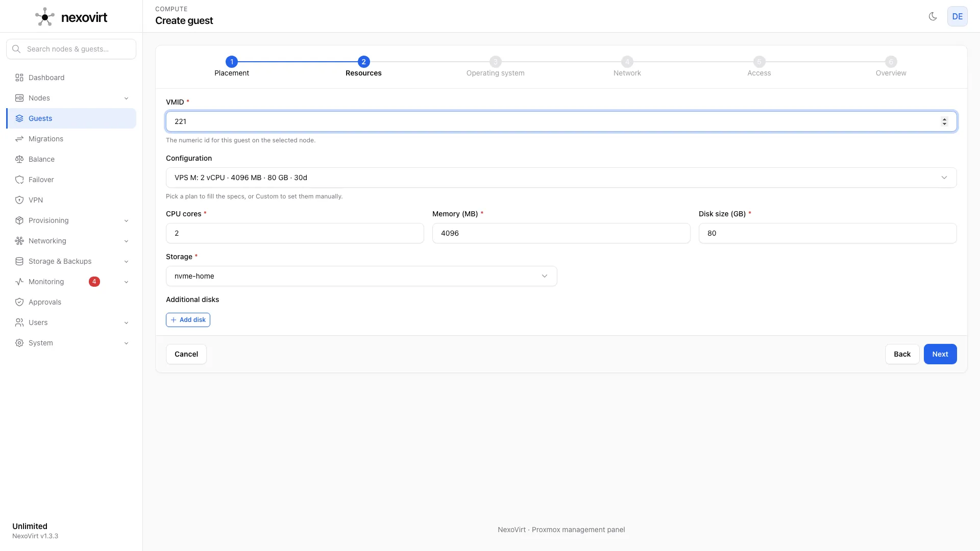Click the Balance scale icon
This screenshot has width=980, height=551.
(x=19, y=159)
